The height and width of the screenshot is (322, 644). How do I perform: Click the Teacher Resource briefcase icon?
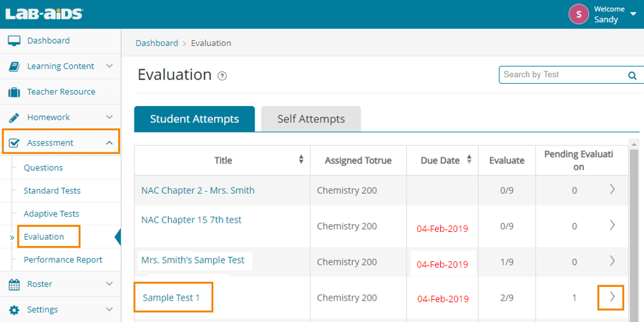(x=14, y=92)
